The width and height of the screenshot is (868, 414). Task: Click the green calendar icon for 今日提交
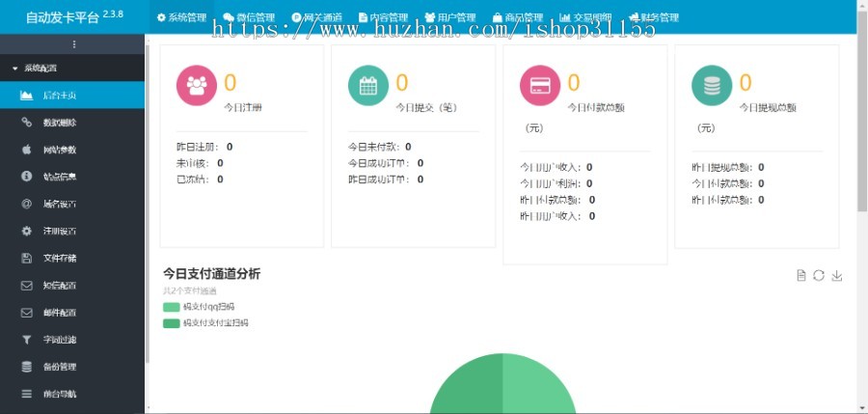[368, 85]
